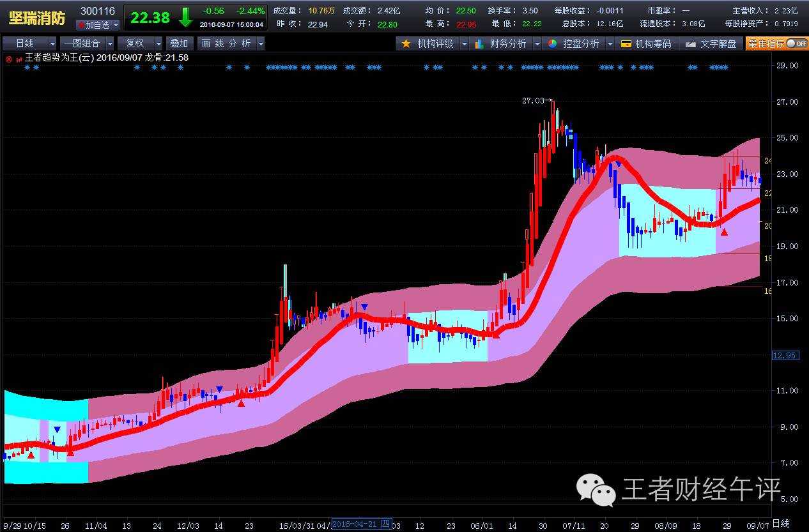Click the pie chart icon for 控盘分析
The width and height of the screenshot is (809, 532).
click(552, 43)
